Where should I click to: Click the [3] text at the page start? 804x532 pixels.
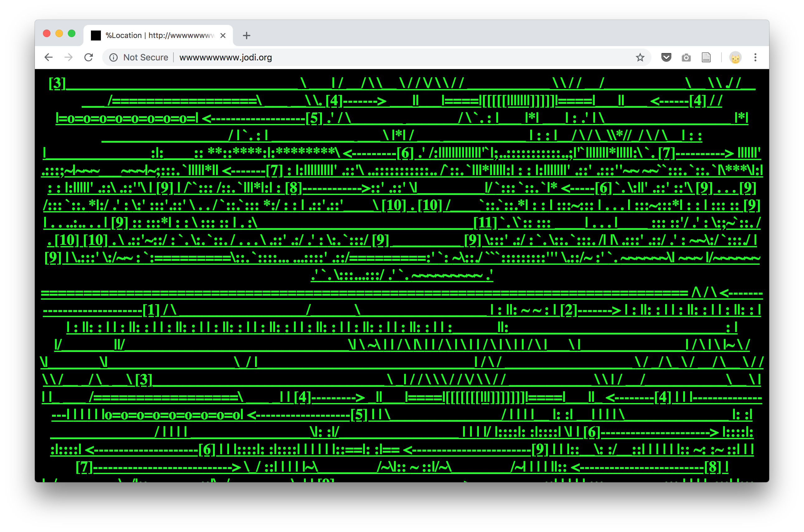click(x=57, y=83)
